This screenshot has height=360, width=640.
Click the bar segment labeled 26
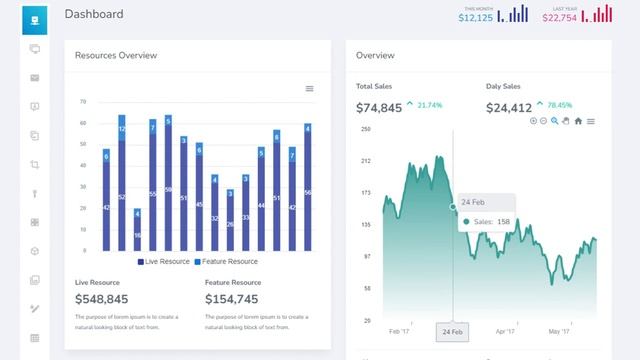point(230,223)
